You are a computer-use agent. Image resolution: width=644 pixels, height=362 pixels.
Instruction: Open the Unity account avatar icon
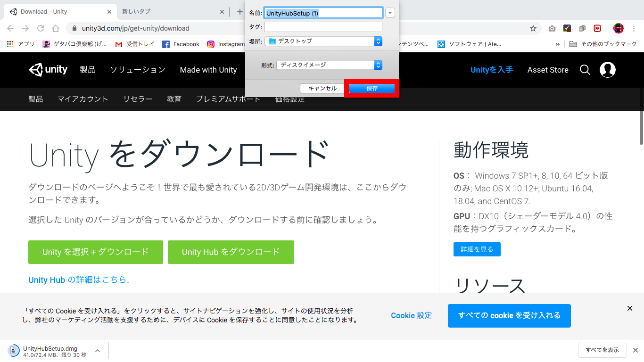pos(608,70)
